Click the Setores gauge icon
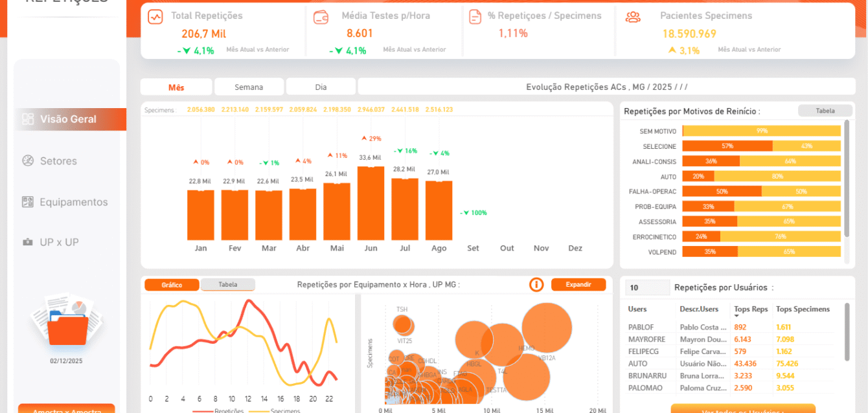Image resolution: width=868 pixels, height=413 pixels. point(28,161)
